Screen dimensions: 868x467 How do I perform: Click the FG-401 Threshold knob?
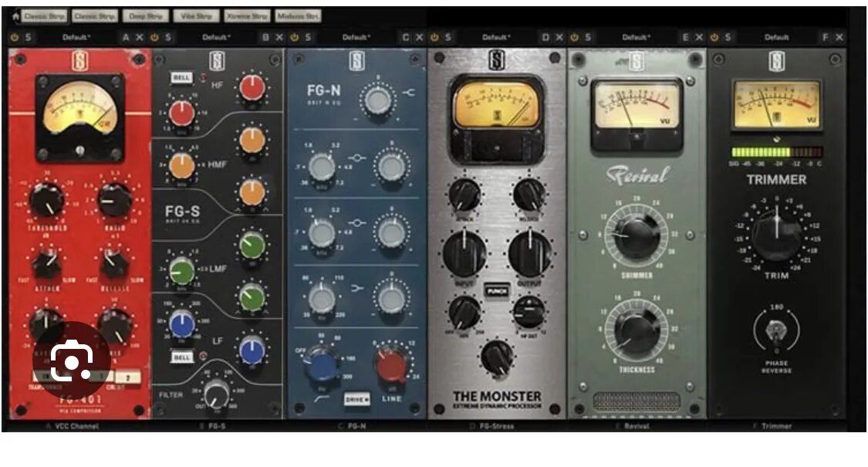[46, 201]
